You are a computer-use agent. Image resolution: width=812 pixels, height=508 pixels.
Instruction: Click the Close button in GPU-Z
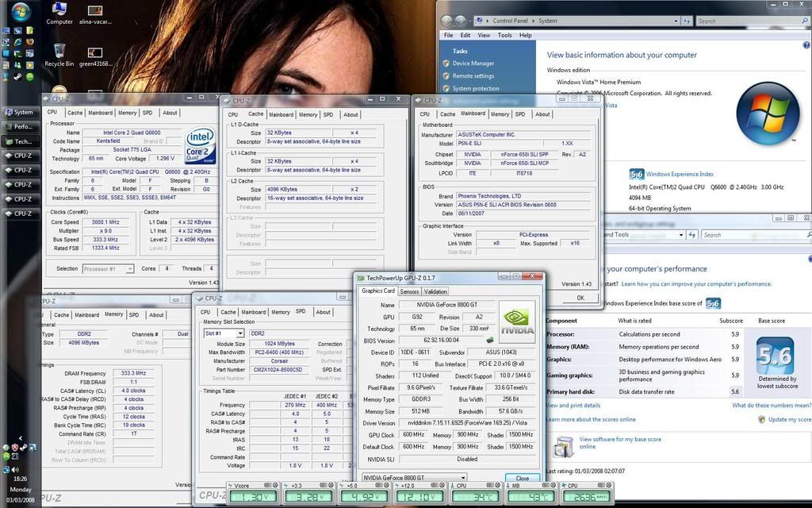[x=523, y=479]
